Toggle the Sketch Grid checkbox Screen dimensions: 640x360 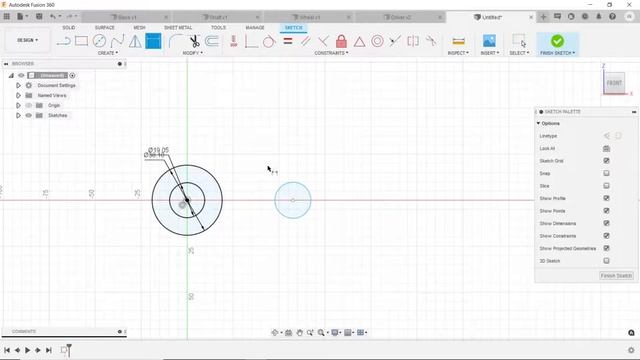(x=606, y=161)
